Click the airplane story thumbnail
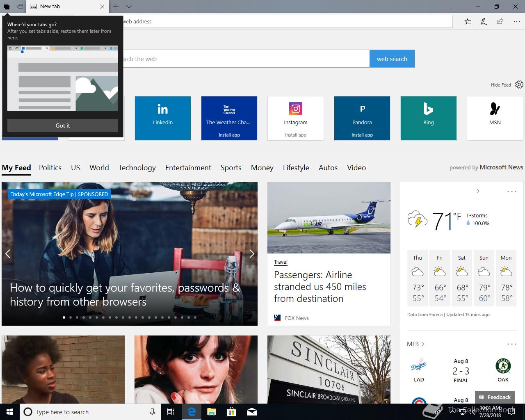 [x=329, y=218]
